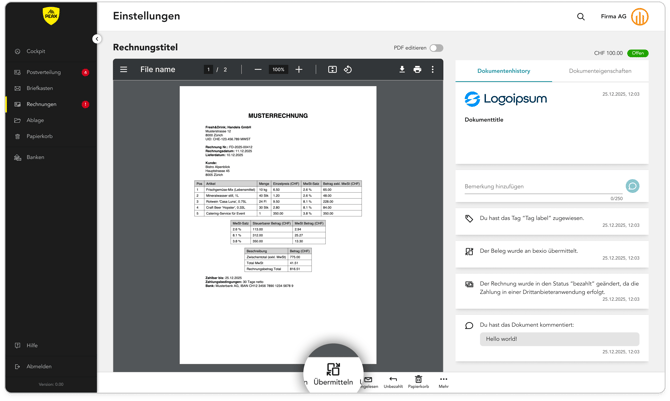Viewport: 670px width, 401px height.
Task: Click the Firma AG profile avatar
Action: [x=639, y=17]
